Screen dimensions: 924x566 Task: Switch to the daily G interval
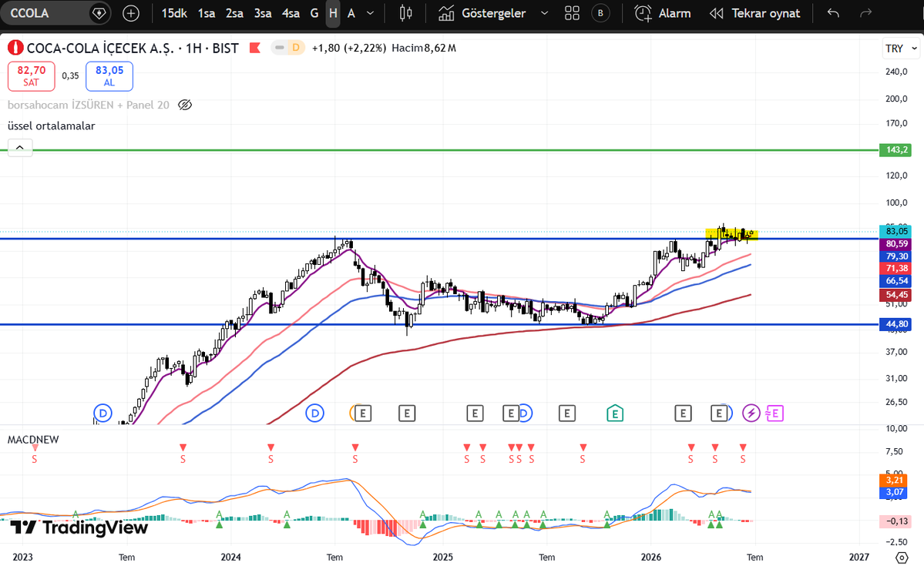(x=314, y=13)
